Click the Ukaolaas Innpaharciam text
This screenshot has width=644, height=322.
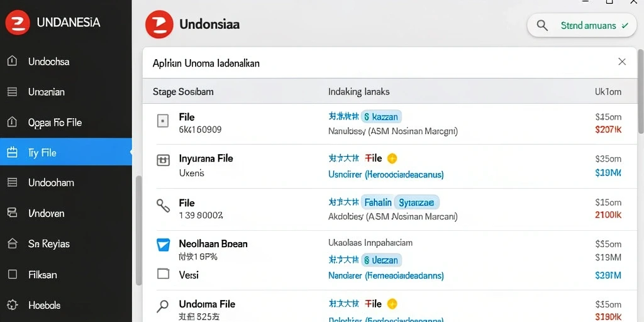(x=370, y=243)
